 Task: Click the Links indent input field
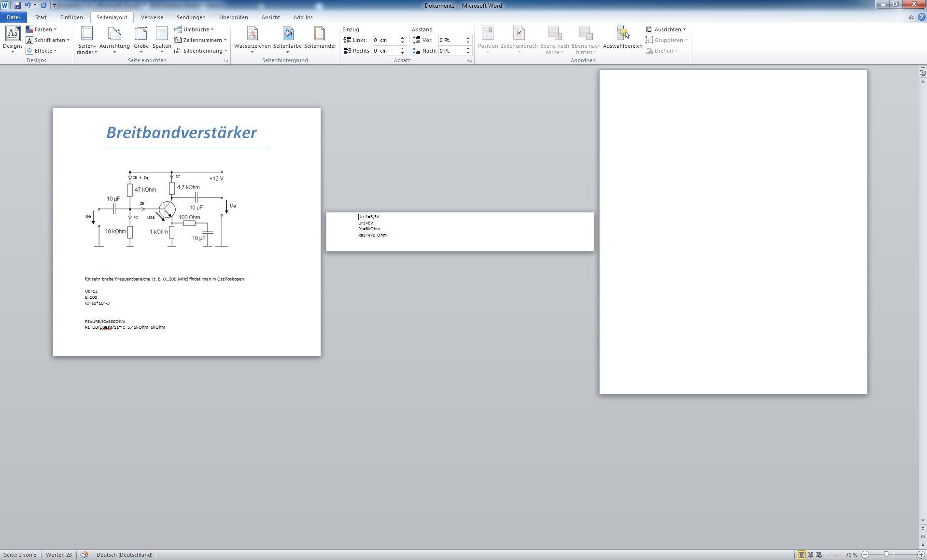(385, 40)
